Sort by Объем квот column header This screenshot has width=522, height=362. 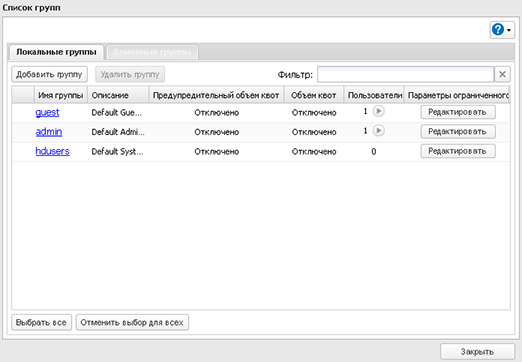[x=313, y=95]
